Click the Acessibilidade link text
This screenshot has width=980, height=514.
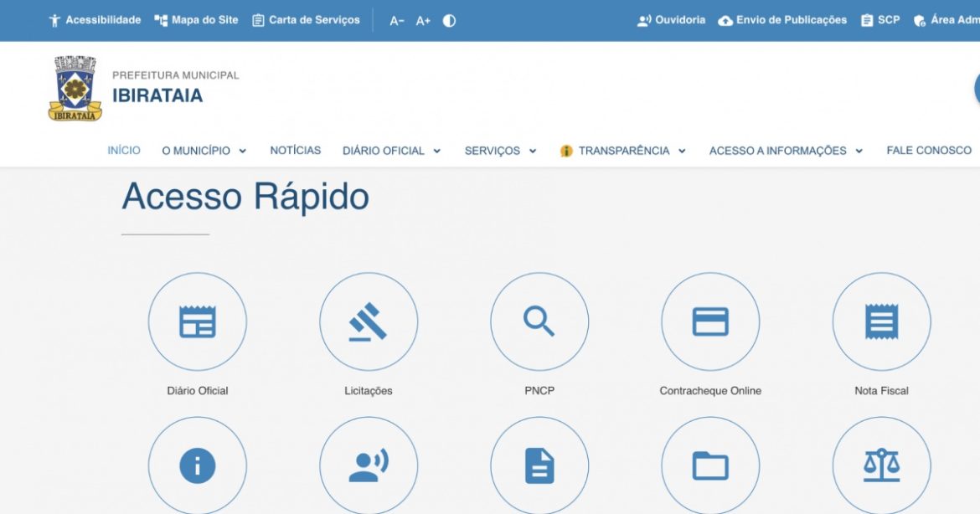coord(103,20)
